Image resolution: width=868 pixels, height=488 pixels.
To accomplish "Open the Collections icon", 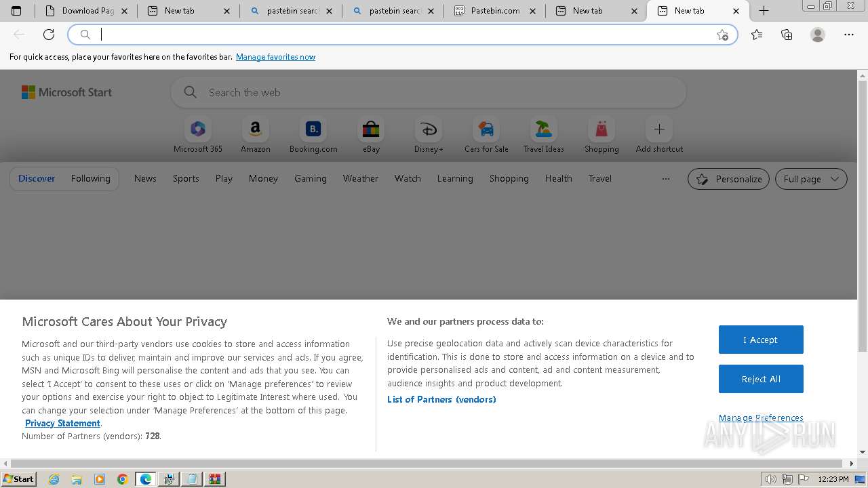I will point(787,35).
